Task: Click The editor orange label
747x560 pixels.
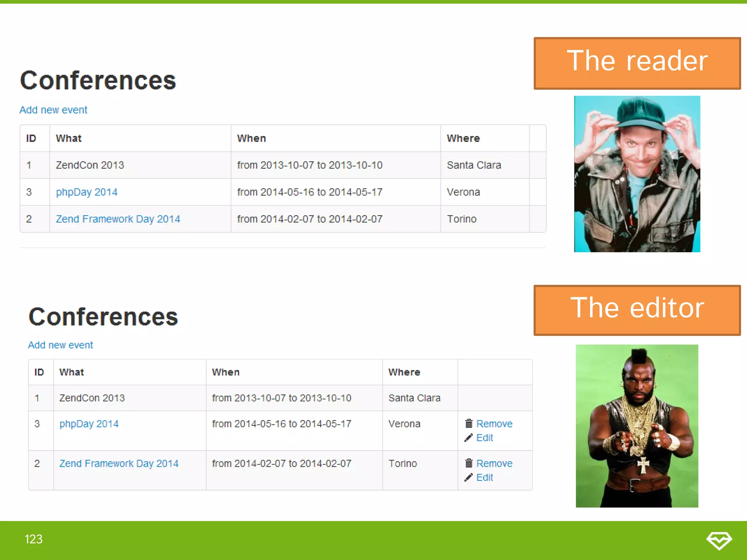Action: [x=637, y=310]
